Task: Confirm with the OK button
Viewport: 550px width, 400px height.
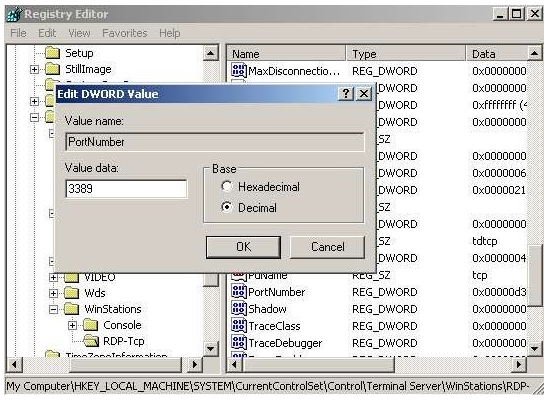Action: [x=243, y=247]
